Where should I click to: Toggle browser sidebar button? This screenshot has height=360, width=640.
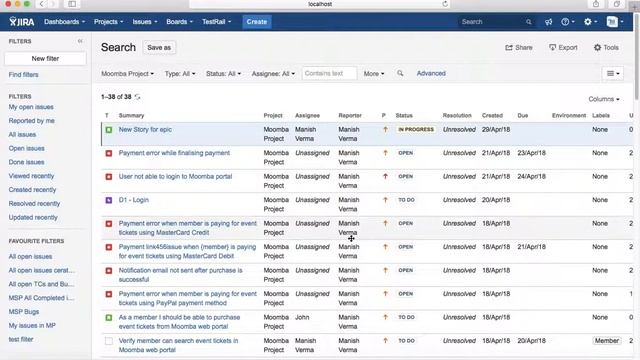pos(72,4)
